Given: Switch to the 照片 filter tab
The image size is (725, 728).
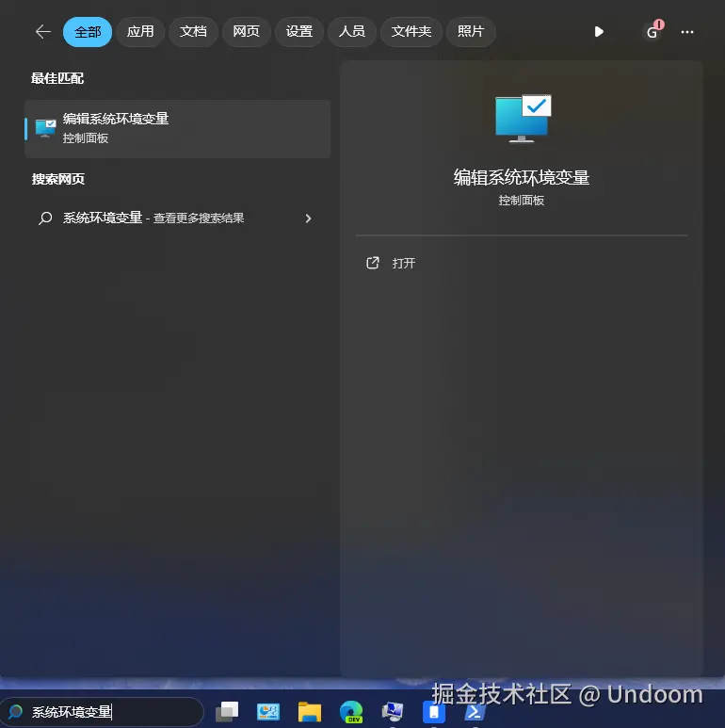Looking at the screenshot, I should click(471, 32).
